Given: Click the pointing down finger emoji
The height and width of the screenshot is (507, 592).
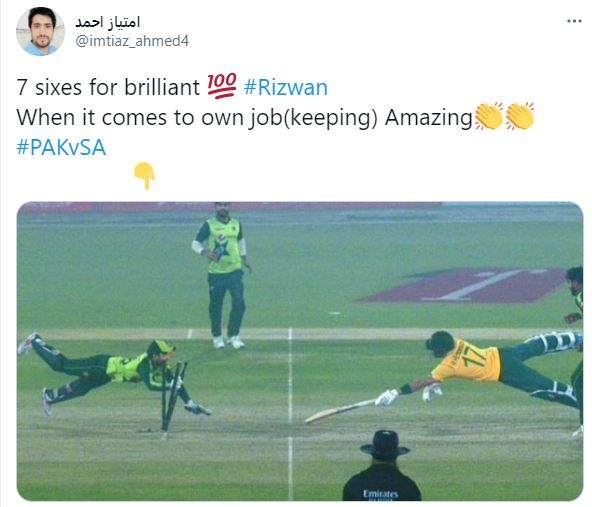Looking at the screenshot, I should click(x=145, y=176).
